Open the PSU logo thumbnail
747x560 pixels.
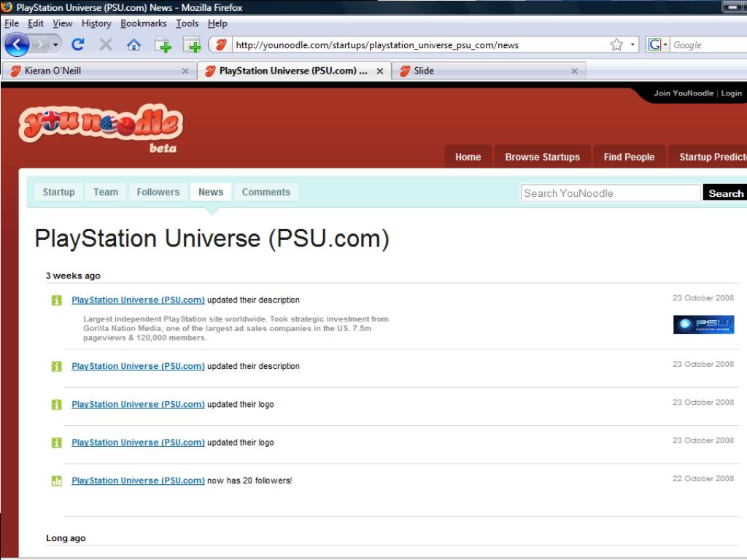click(x=704, y=324)
